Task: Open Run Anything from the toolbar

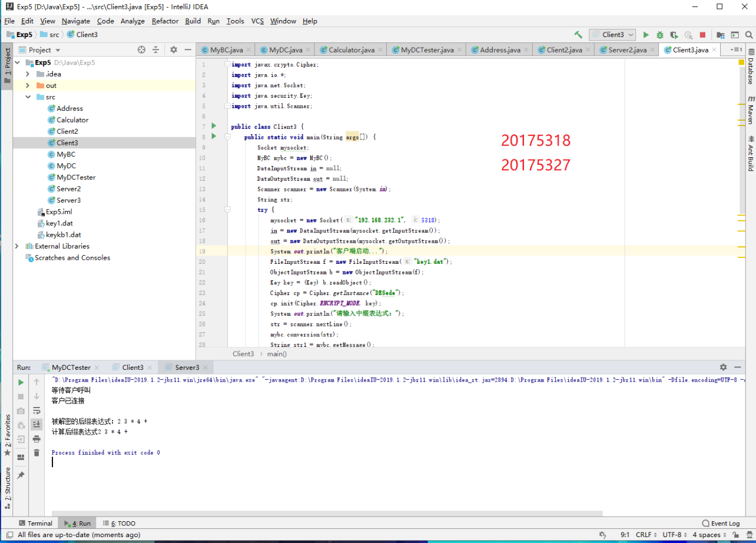Action: 735,35
